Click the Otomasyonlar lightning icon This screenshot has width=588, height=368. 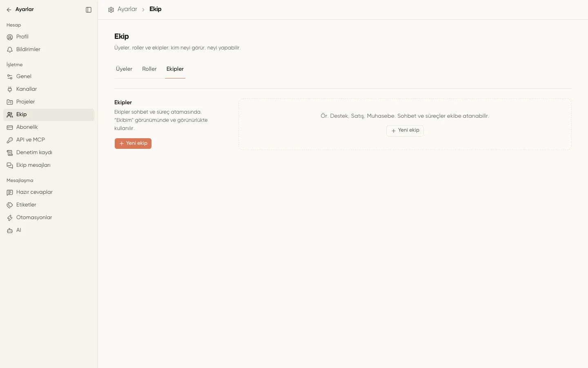tap(10, 218)
